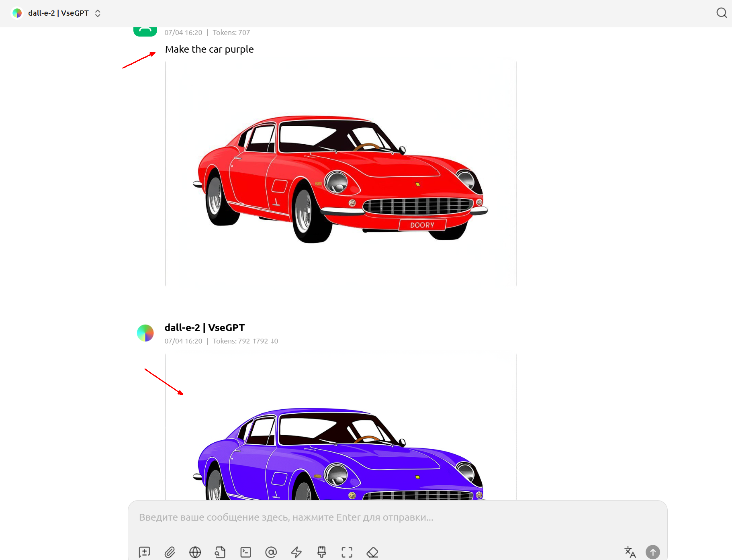The height and width of the screenshot is (560, 732).
Task: Open the search icon in top bar
Action: click(722, 13)
